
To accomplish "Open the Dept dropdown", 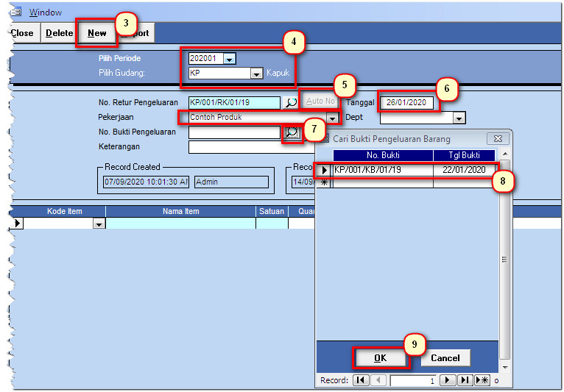I will click(x=459, y=118).
